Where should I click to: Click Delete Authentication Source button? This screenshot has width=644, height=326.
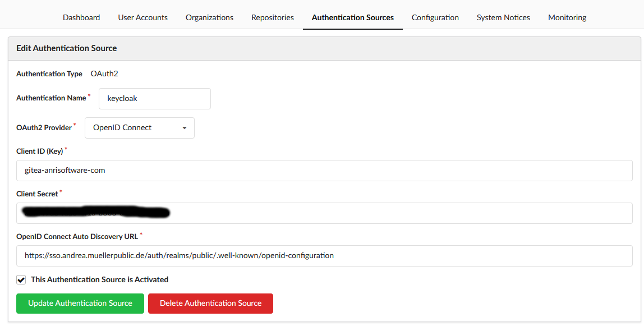click(211, 304)
